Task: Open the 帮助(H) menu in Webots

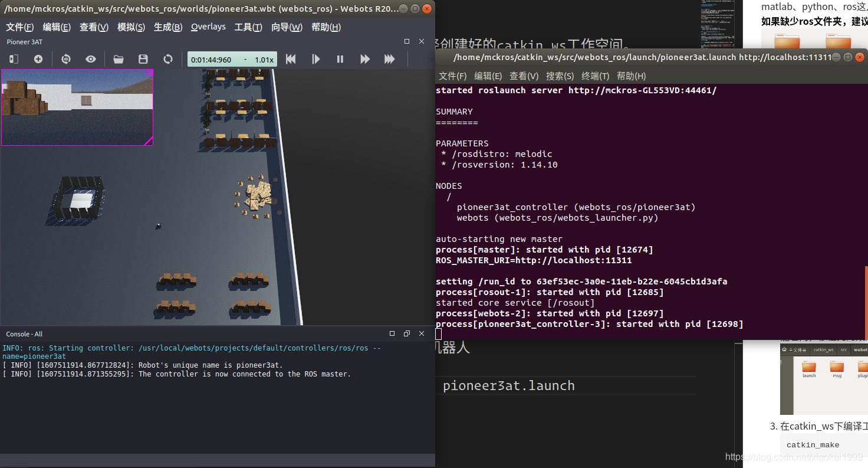Action: coord(326,27)
